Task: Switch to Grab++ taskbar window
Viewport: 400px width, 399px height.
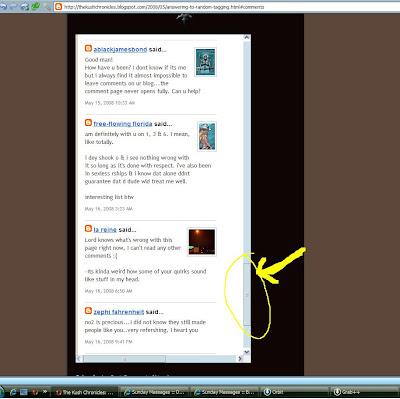Action: coord(365,392)
